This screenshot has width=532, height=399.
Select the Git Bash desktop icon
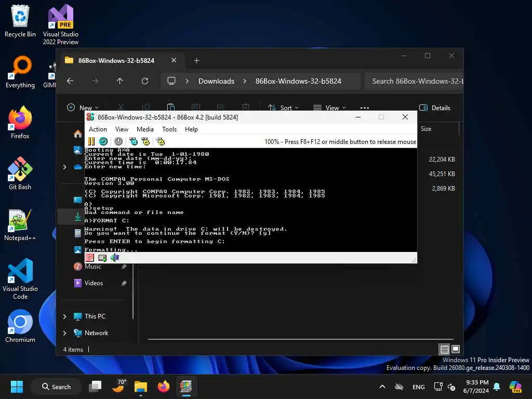pyautogui.click(x=20, y=174)
